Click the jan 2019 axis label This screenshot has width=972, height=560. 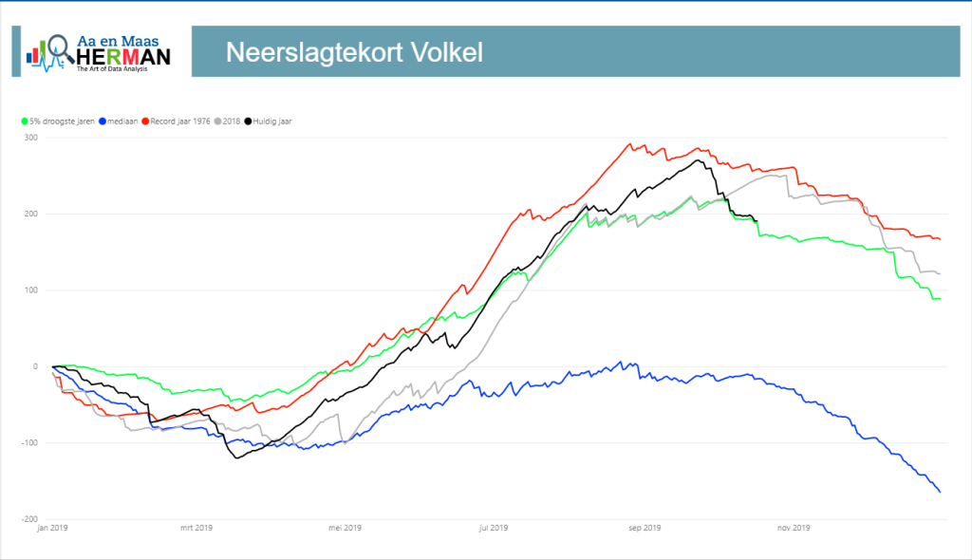coord(53,528)
